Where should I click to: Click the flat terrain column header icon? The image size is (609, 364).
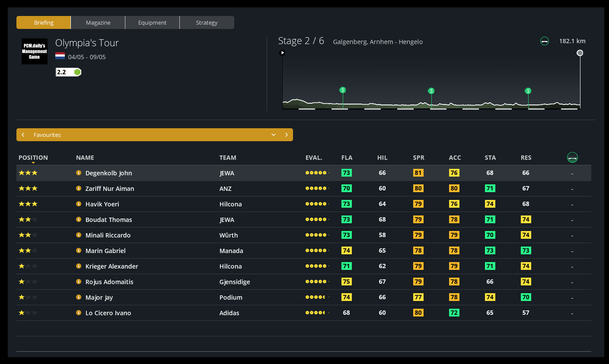click(x=572, y=158)
